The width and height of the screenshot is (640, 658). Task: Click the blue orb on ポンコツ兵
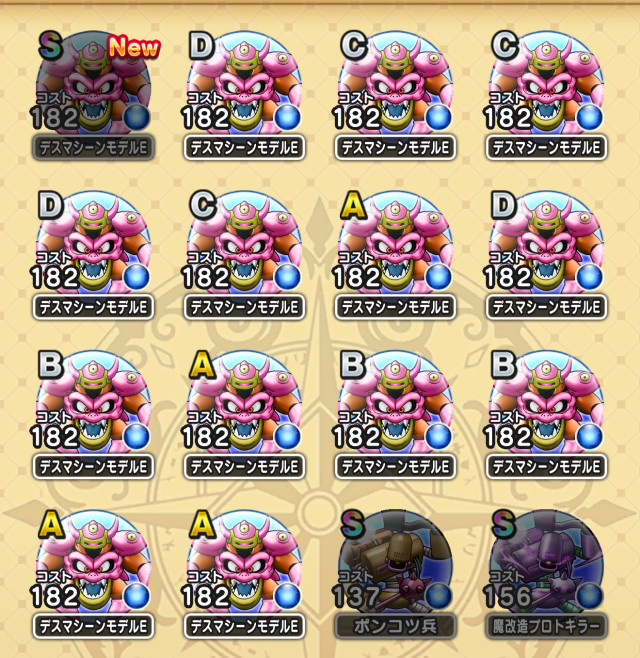[x=439, y=596]
